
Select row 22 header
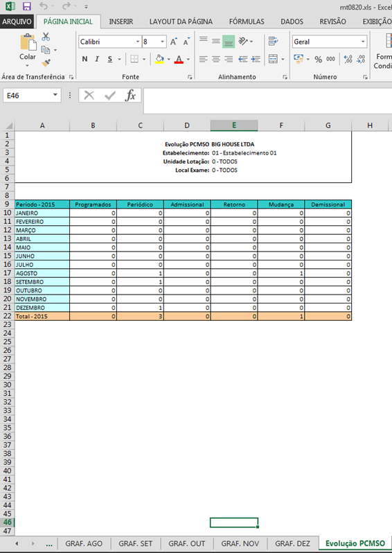point(8,316)
